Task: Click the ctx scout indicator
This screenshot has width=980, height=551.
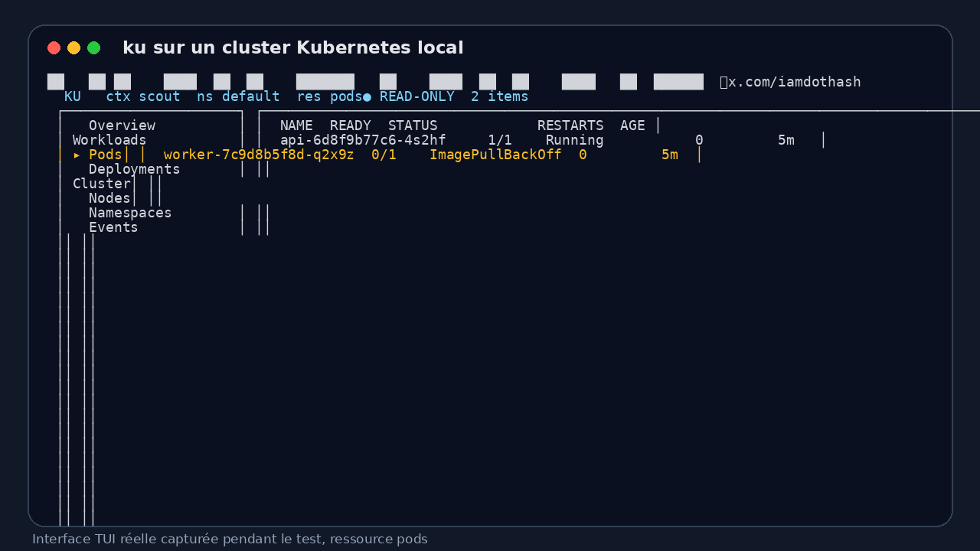Action: point(143,96)
